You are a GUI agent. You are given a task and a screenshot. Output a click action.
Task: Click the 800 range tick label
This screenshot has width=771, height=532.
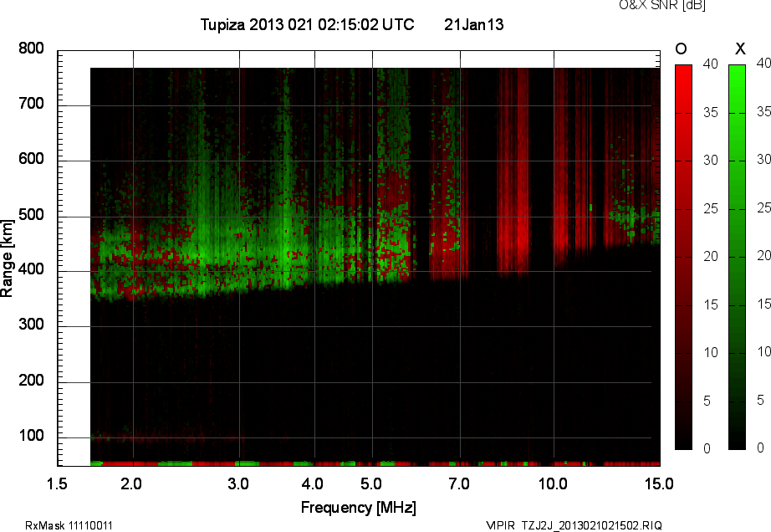pos(31,49)
